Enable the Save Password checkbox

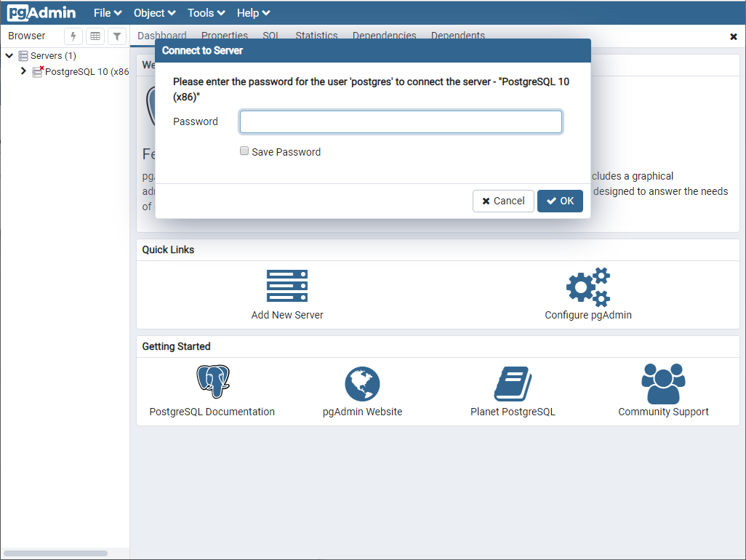click(244, 151)
